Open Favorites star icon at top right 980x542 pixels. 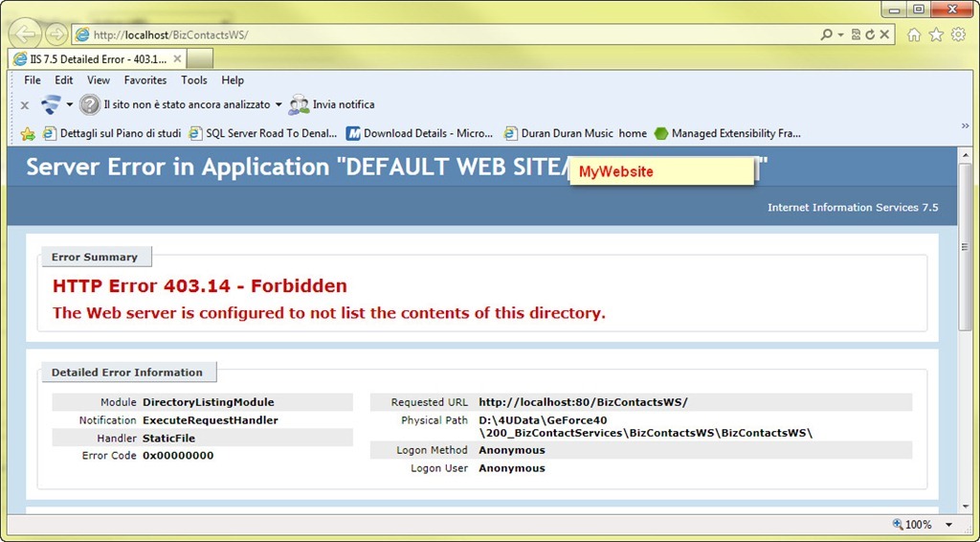pos(936,34)
